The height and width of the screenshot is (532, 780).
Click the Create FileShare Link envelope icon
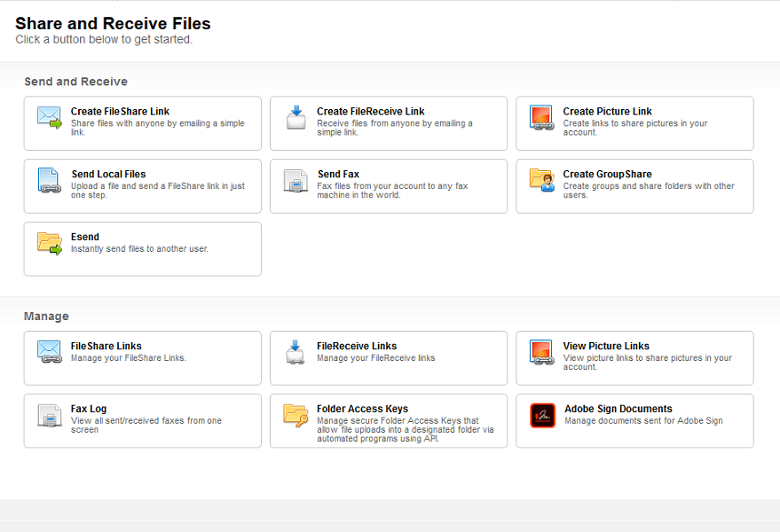[50, 117]
